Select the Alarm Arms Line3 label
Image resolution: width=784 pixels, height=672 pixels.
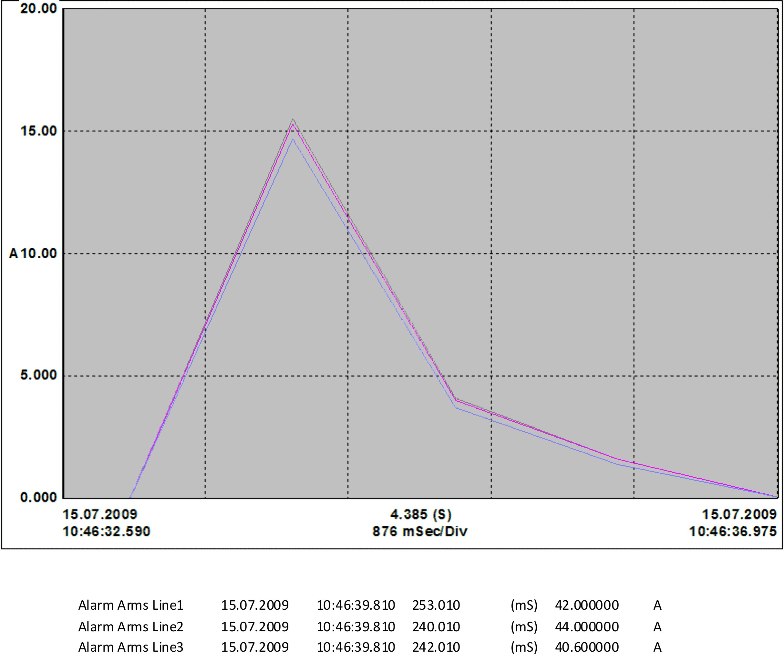(131, 647)
